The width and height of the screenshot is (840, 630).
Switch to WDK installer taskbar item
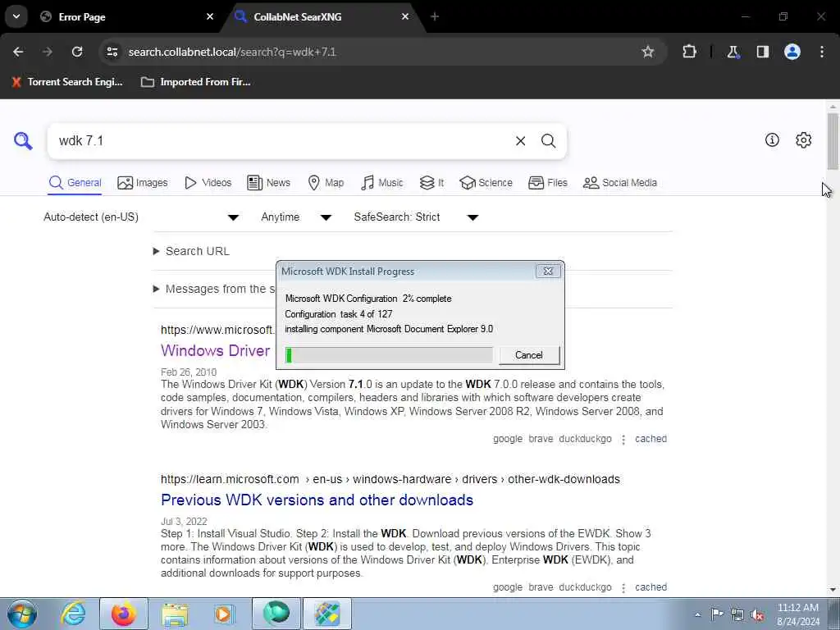[327, 614]
